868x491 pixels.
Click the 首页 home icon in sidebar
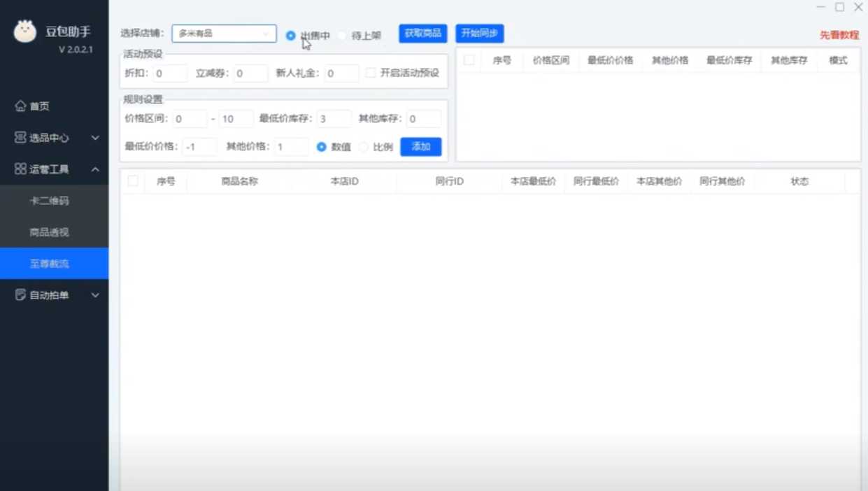click(x=20, y=106)
